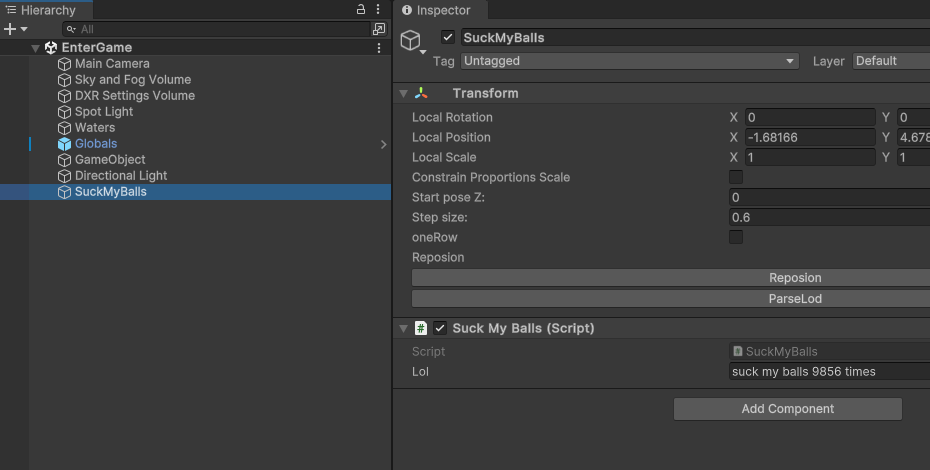Screen dimensions: 930x470
Task: Click the Hierarchy lock icon
Action: click(361, 9)
